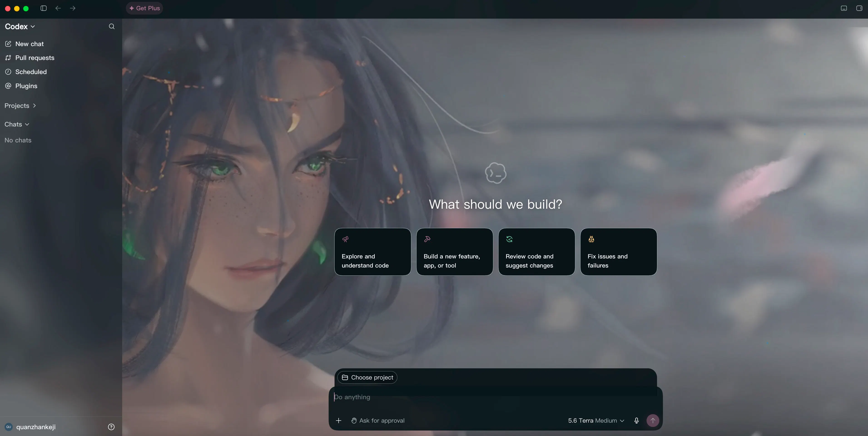Viewport: 868px width, 436px height.
Task: Click the Plugins icon in sidebar
Action: [x=8, y=86]
